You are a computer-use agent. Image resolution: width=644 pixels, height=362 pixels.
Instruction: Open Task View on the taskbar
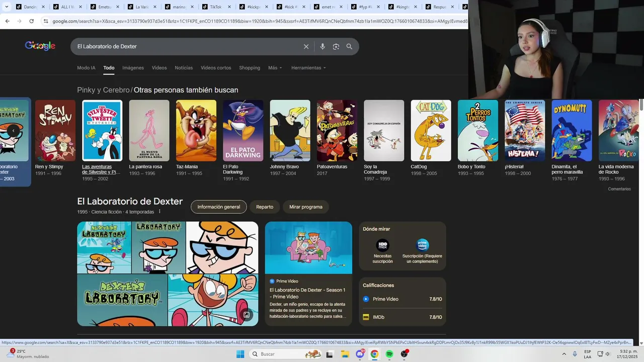pos(330,354)
